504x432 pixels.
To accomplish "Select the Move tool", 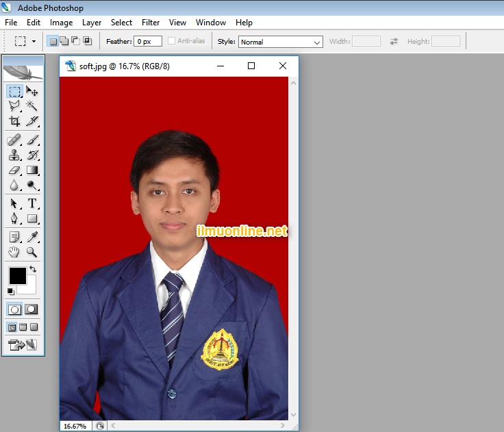I will pos(32,91).
